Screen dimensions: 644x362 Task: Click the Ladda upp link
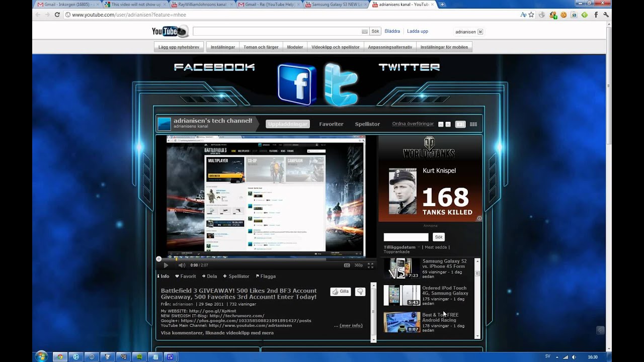pyautogui.click(x=418, y=31)
